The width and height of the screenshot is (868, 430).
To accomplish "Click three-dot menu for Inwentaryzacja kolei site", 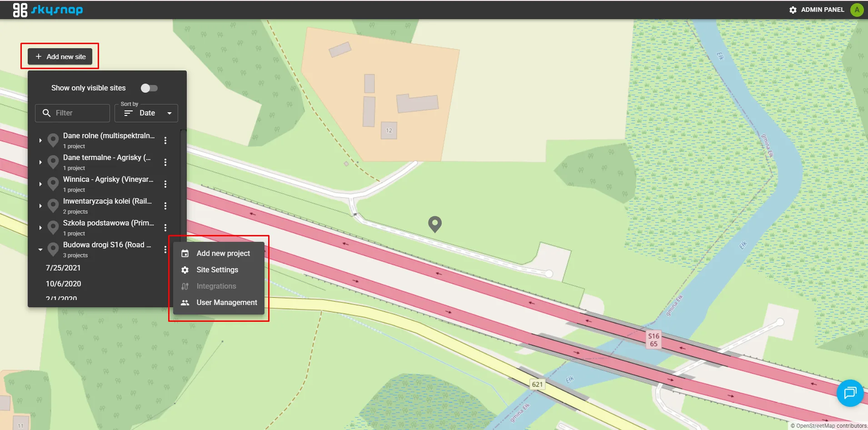I will (165, 206).
